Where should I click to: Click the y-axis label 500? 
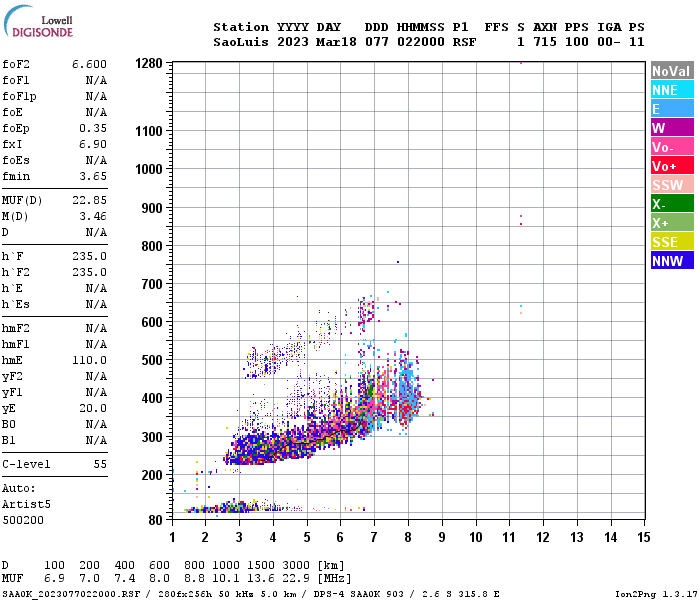click(x=152, y=360)
